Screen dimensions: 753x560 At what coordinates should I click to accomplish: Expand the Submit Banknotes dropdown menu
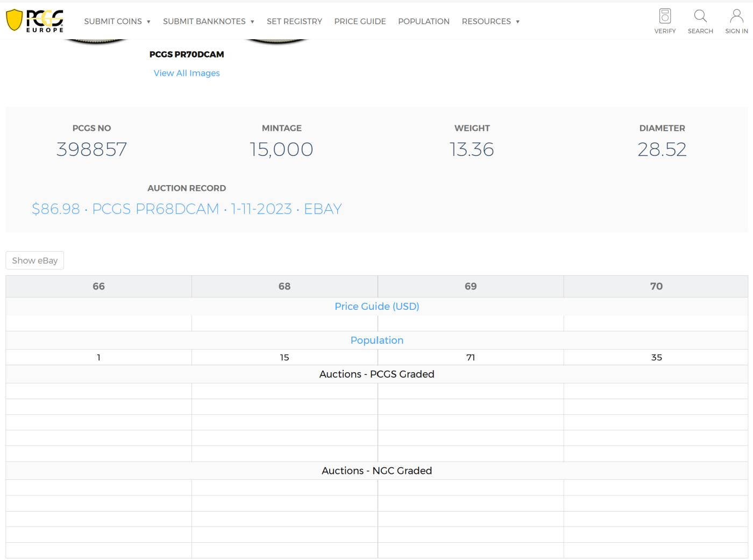tap(208, 22)
